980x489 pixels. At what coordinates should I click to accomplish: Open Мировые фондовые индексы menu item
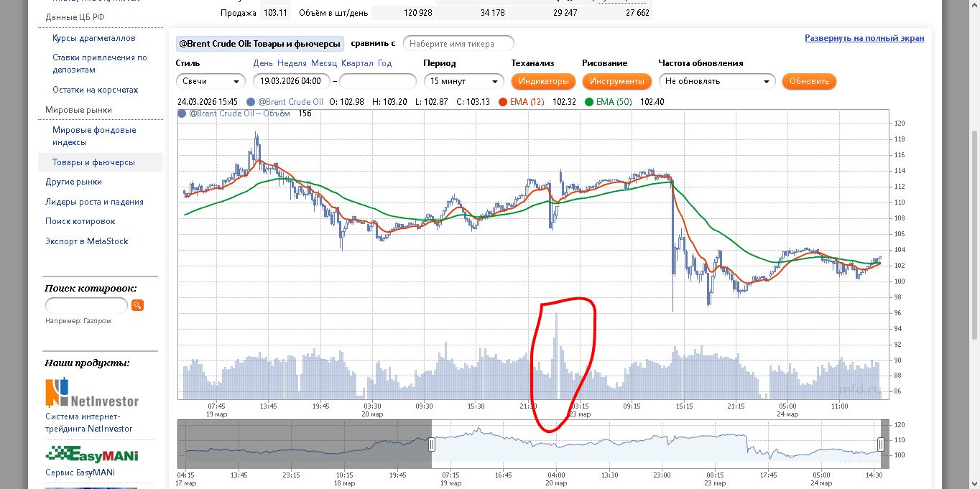(x=94, y=136)
